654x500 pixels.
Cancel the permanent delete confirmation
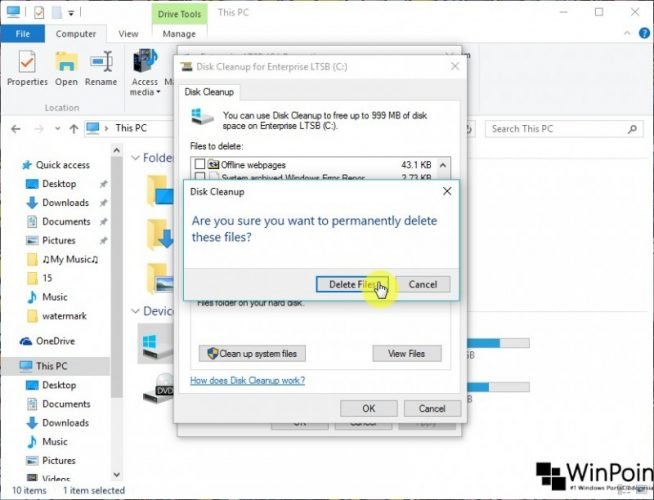(x=423, y=284)
